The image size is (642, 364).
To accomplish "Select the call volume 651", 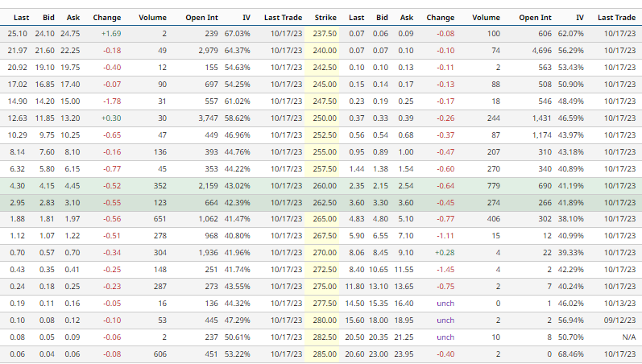I will coord(159,219).
